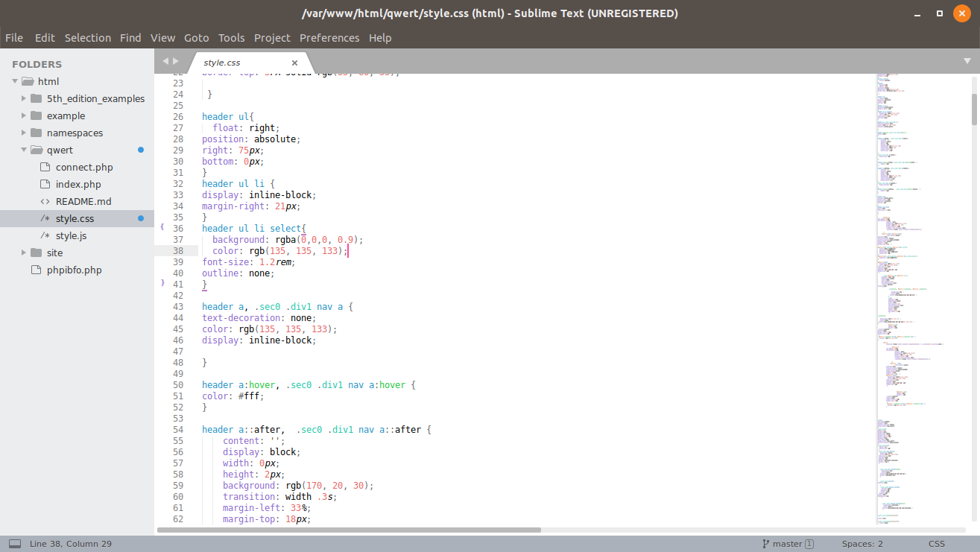The width and height of the screenshot is (980, 552).
Task: Click the README.md markup file icon
Action: [x=44, y=201]
